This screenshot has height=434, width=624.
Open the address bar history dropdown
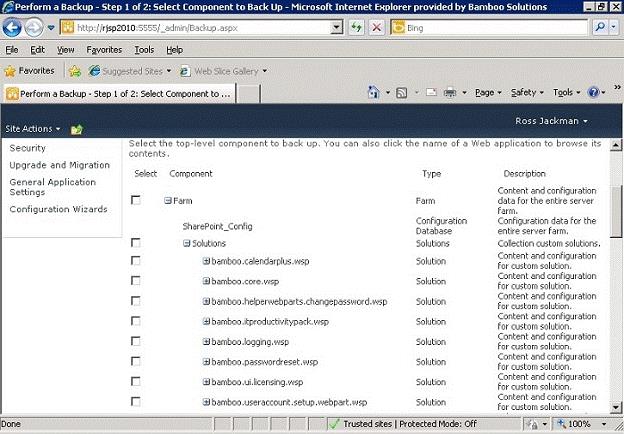tap(337, 27)
